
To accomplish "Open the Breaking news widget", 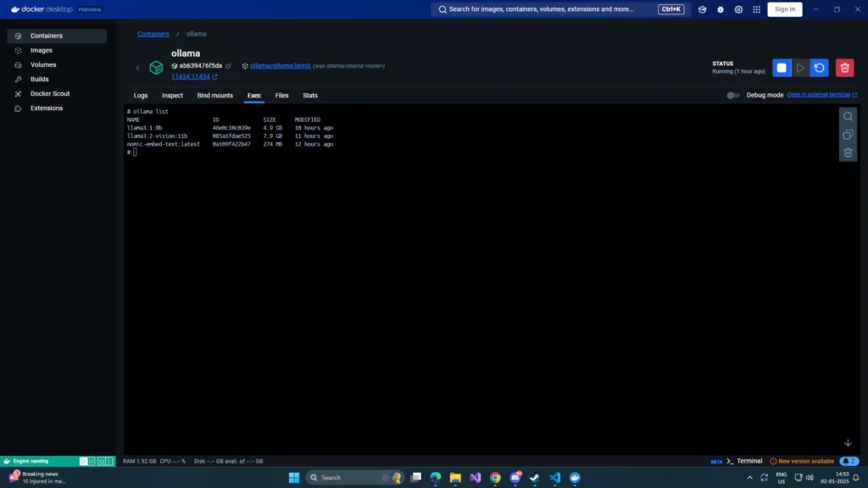I will pyautogui.click(x=37, y=478).
